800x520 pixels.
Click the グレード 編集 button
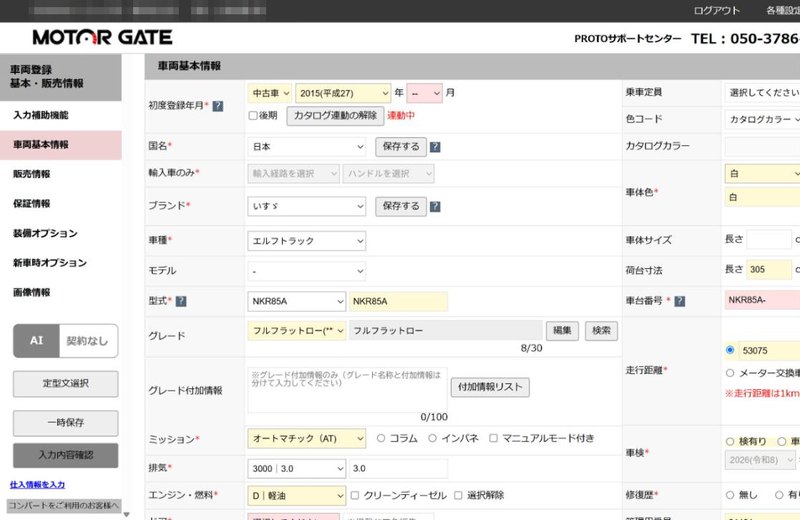[x=562, y=331]
